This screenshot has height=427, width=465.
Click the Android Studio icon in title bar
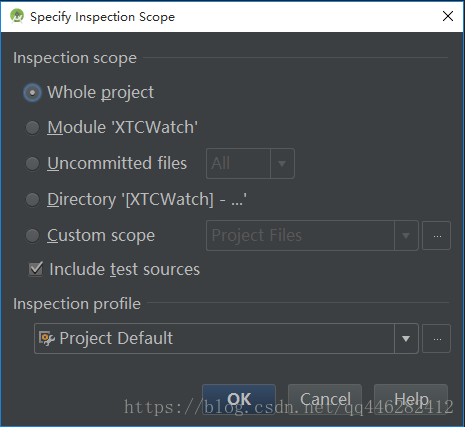(x=17, y=16)
